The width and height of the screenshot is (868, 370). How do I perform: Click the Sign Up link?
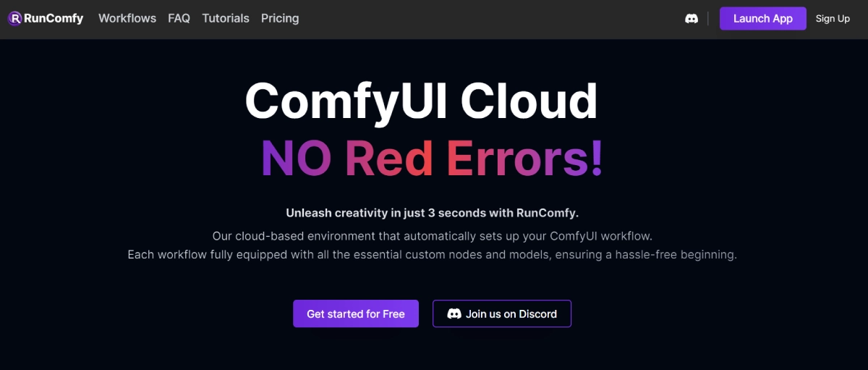coord(833,19)
